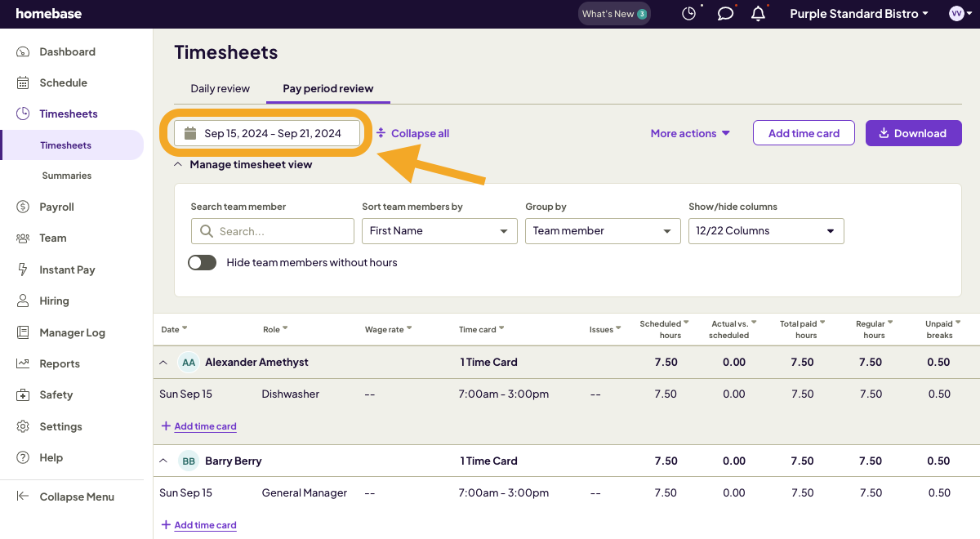Collapse Alexander Amethyst's time card row
The width and height of the screenshot is (980, 539).
click(163, 362)
